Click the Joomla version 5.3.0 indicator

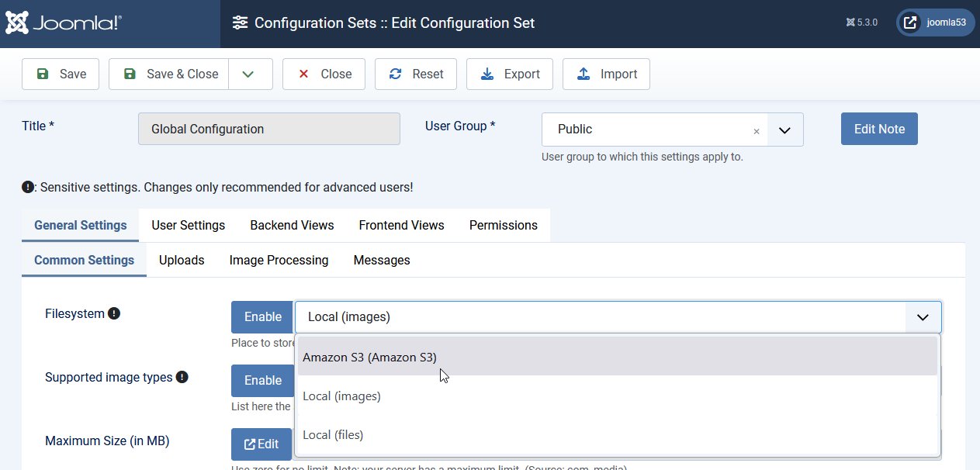click(x=861, y=22)
